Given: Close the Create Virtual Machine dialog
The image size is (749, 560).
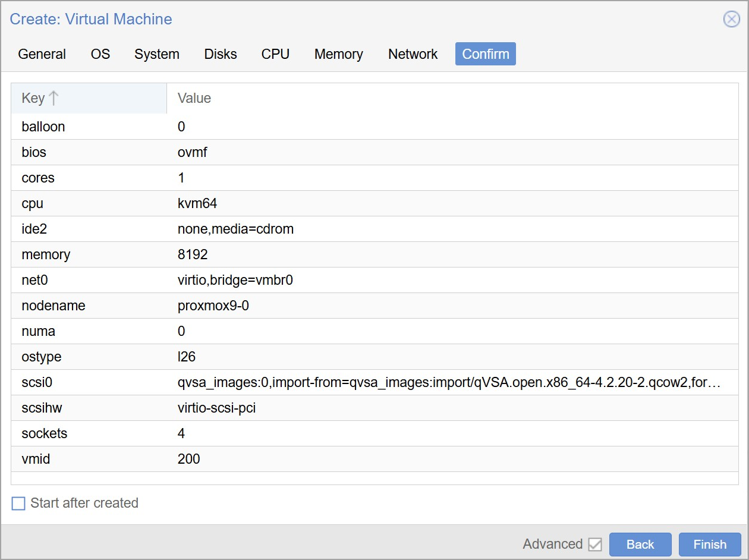Looking at the screenshot, I should pos(731,20).
